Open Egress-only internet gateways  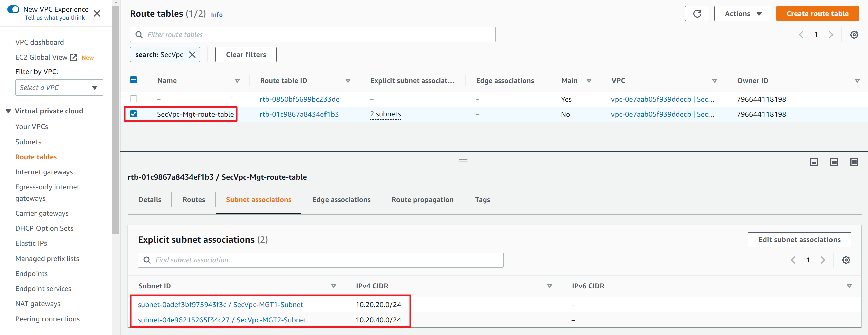pos(48,192)
